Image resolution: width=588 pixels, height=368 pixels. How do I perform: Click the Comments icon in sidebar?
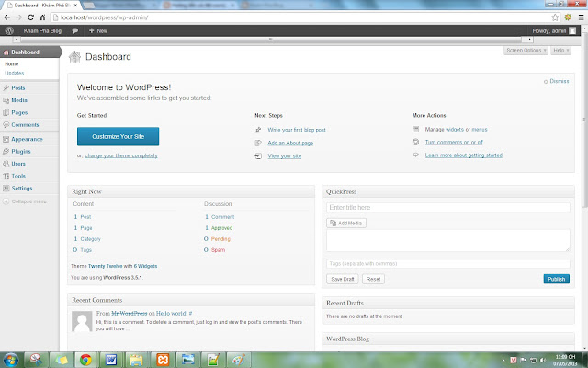(6, 125)
